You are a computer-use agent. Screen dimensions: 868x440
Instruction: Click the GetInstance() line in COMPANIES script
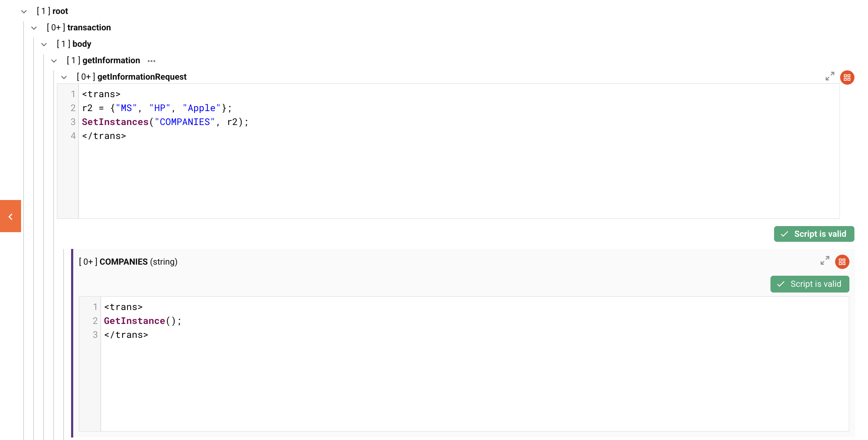142,321
